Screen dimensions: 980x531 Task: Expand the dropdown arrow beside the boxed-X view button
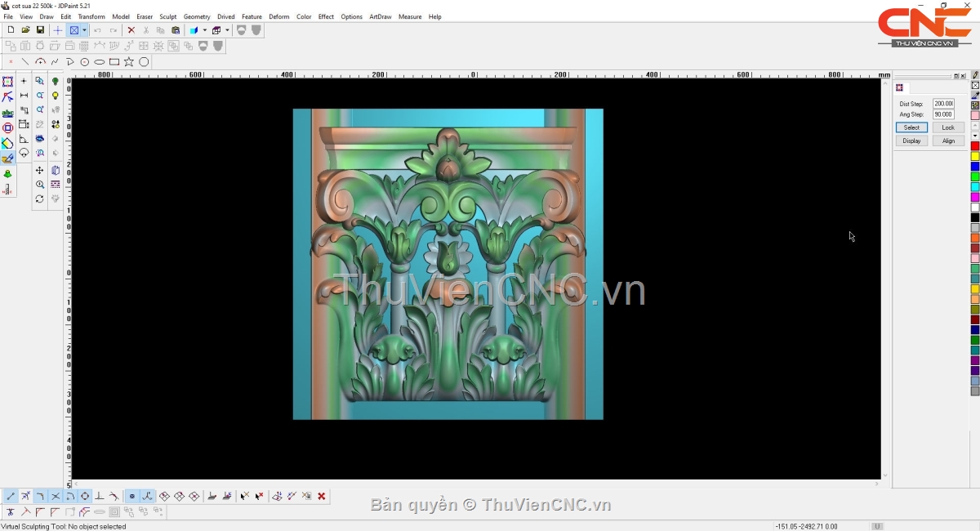tap(84, 30)
